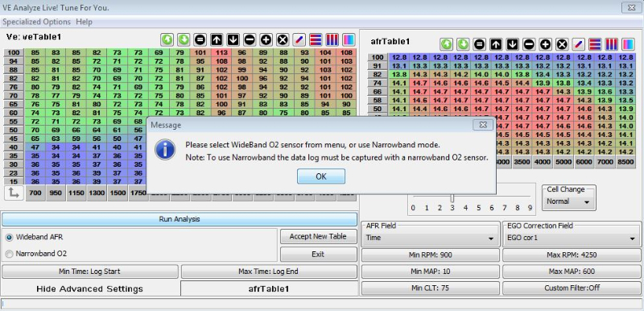Click the interpolate diagonal icon above veTable1

[x=299, y=39]
